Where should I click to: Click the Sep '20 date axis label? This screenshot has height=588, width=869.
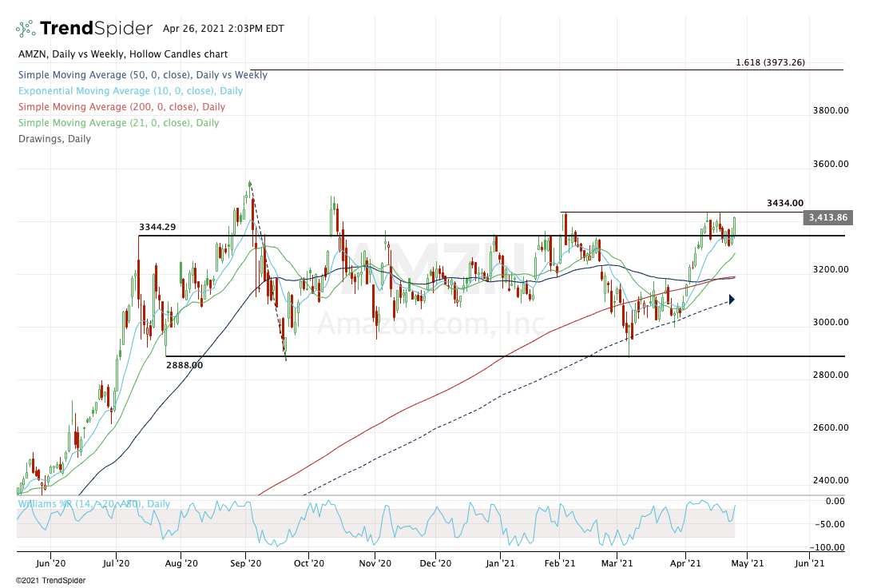[x=245, y=563]
